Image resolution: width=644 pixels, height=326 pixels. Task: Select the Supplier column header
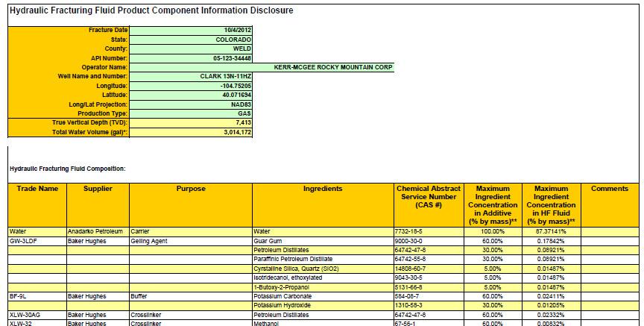tap(98, 189)
